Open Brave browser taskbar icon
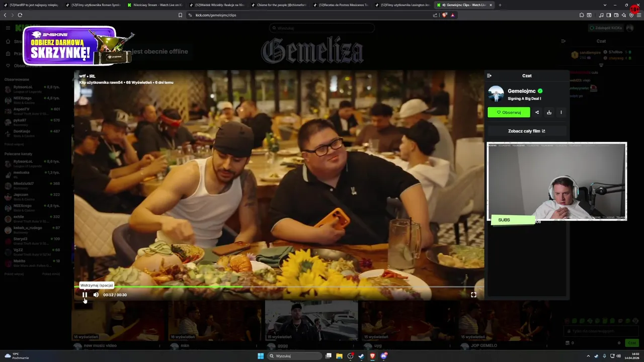Viewport: 644px width, 362px height. (x=373, y=356)
